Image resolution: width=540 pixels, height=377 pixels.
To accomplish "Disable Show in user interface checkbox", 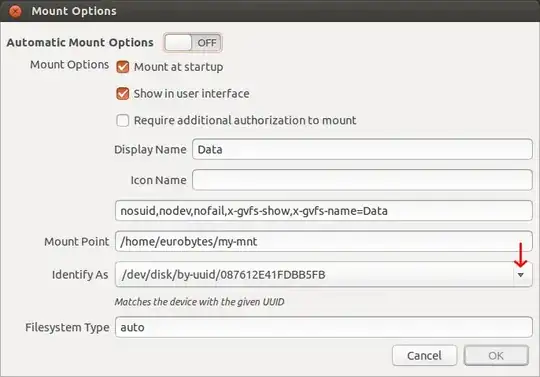I will tap(123, 94).
